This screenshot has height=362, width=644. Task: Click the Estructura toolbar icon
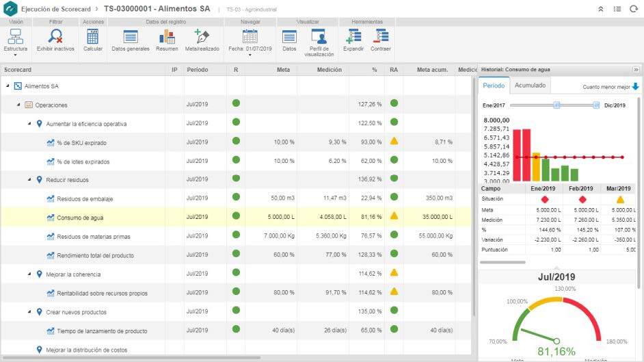[x=15, y=36]
